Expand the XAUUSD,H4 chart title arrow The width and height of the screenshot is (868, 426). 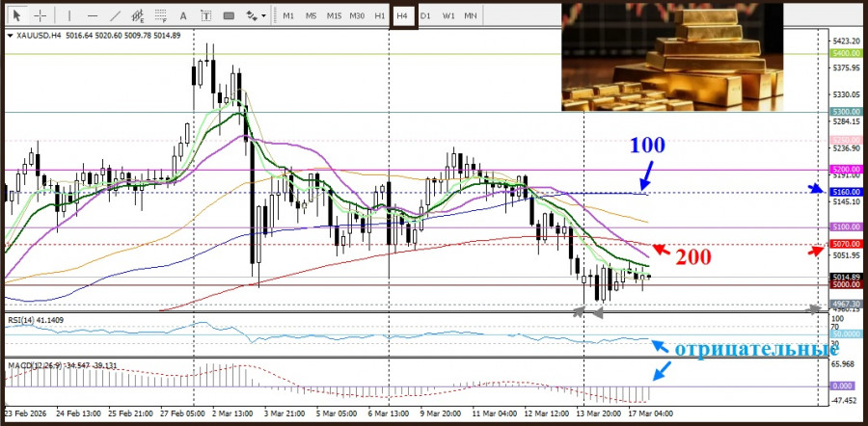[x=10, y=36]
